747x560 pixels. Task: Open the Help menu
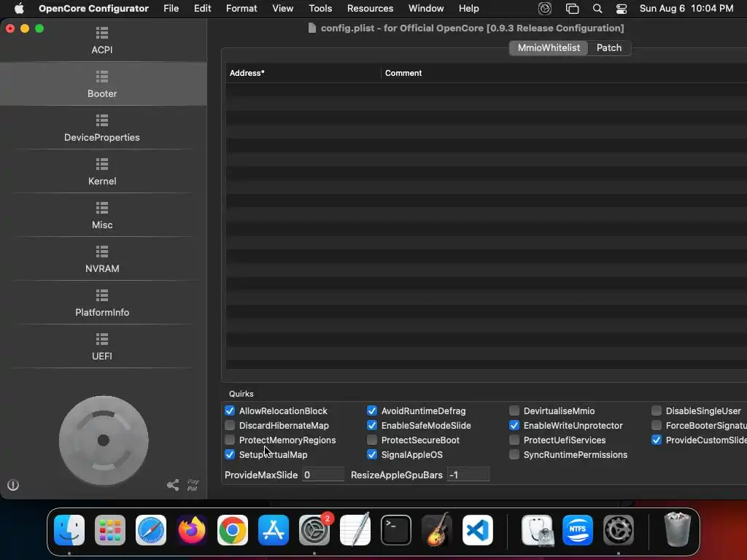pos(469,9)
